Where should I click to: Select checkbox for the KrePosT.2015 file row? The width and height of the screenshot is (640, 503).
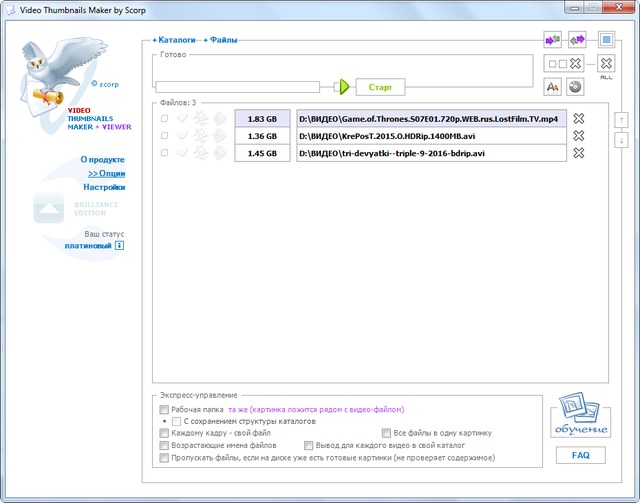(x=164, y=136)
